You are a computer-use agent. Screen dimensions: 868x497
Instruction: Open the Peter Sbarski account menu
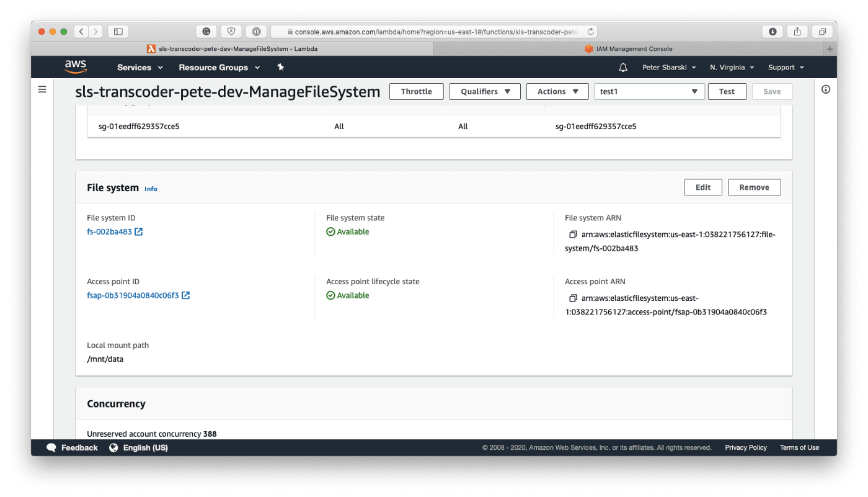click(x=669, y=67)
